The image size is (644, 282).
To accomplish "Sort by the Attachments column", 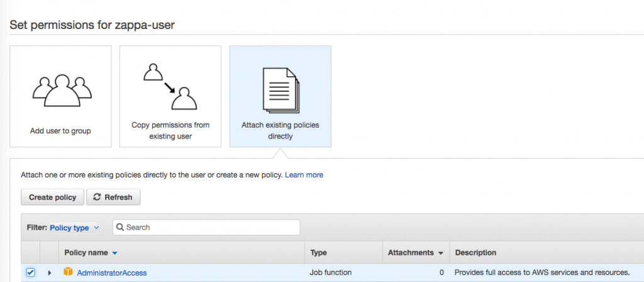I will [x=416, y=253].
